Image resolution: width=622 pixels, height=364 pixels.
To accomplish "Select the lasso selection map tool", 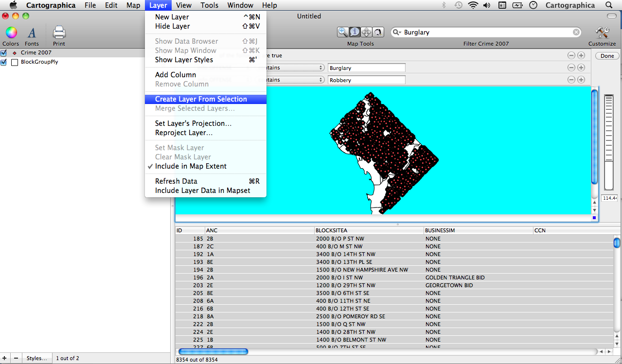I will click(x=378, y=32).
